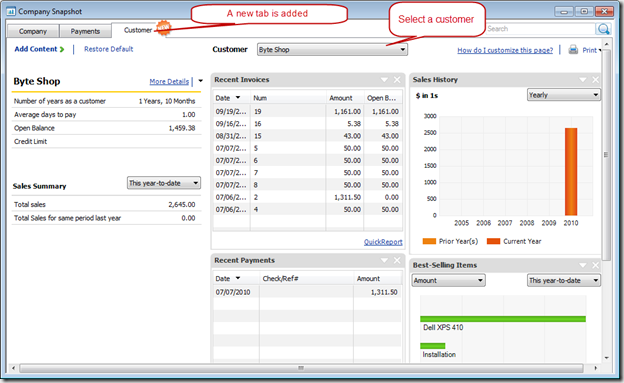Close the Best-Selling Items panel
The width and height of the screenshot is (624, 383).
click(595, 265)
